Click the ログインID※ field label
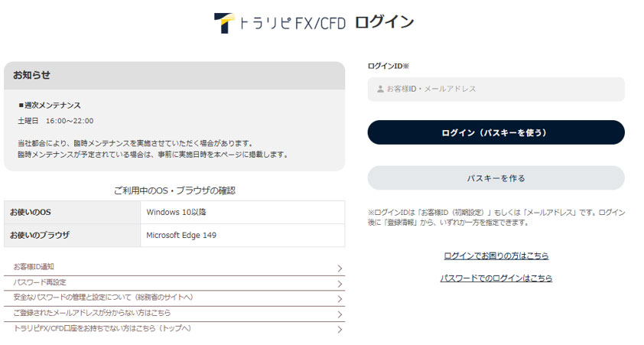The height and width of the screenshot is (345, 644). tap(388, 66)
